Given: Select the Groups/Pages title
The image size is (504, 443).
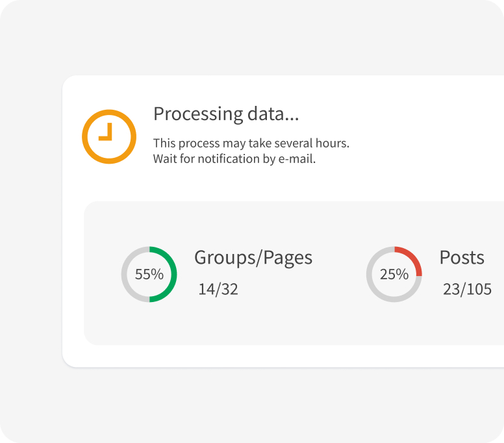Looking at the screenshot, I should 253,257.
